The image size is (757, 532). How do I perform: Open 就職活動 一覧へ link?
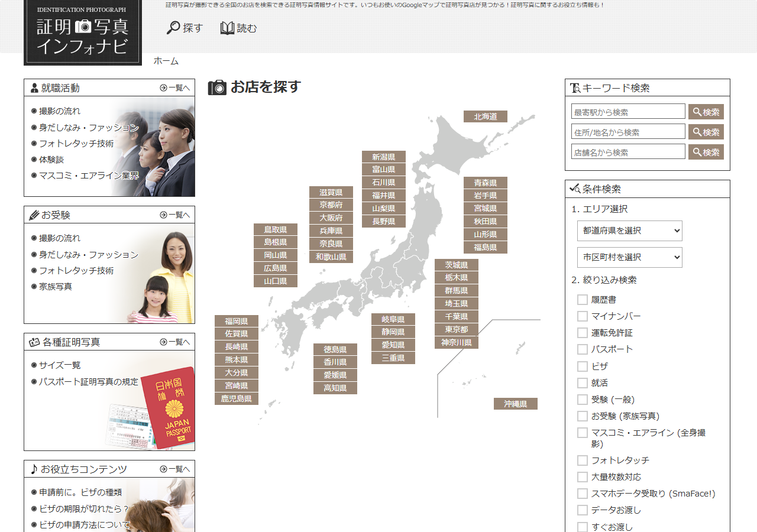click(175, 88)
